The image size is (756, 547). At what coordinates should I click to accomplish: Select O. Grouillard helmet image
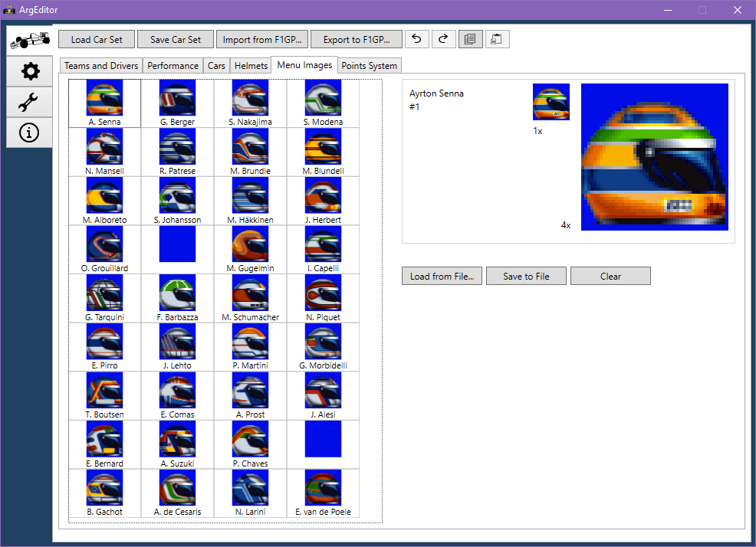pyautogui.click(x=104, y=244)
